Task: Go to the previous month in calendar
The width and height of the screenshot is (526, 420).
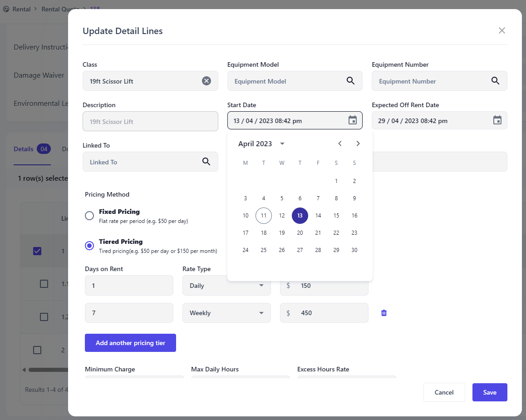Action: [x=340, y=143]
